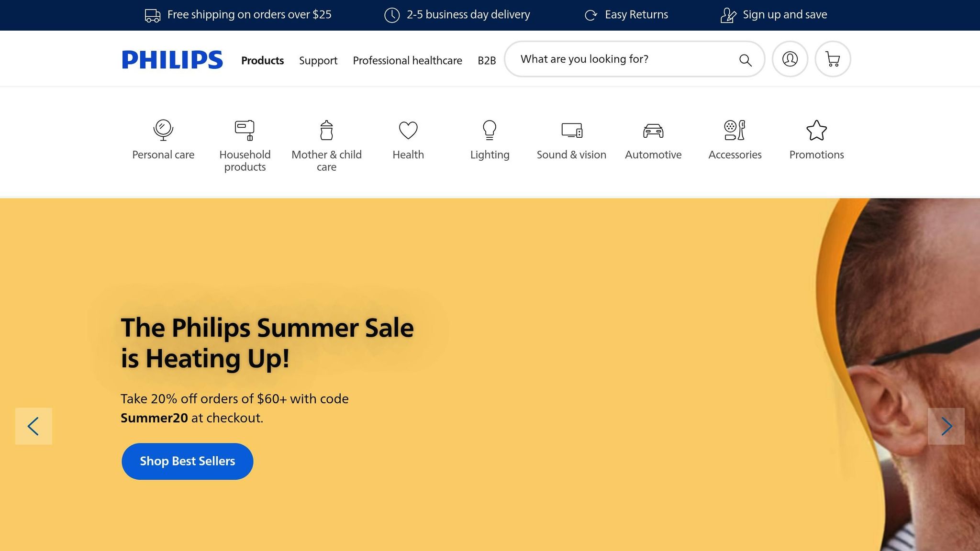Image resolution: width=980 pixels, height=551 pixels.
Task: Click the delivery truck icon
Action: click(153, 15)
